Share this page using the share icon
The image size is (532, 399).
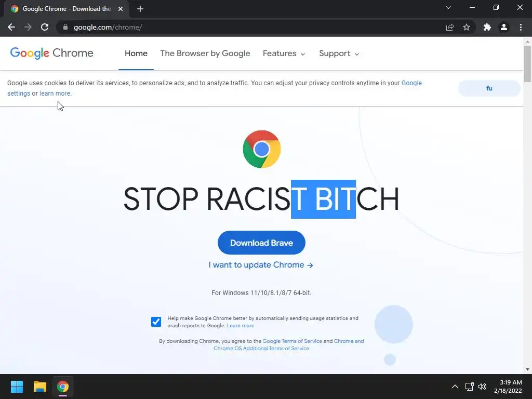450,27
